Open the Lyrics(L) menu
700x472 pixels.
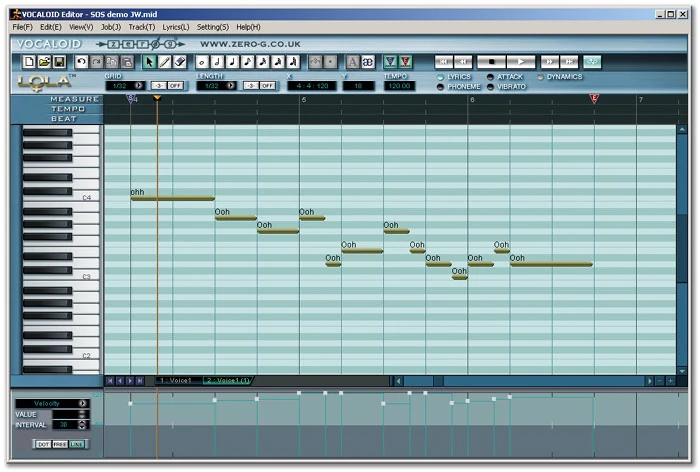coord(175,27)
